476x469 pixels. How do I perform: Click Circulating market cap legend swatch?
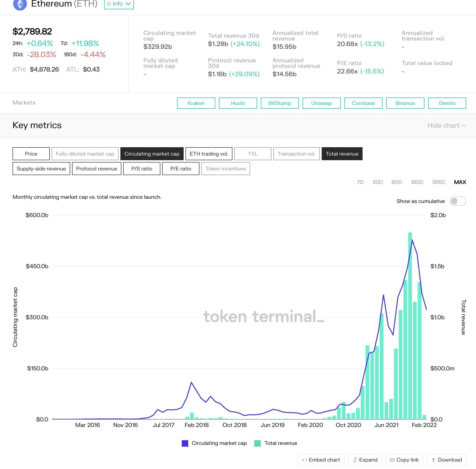pyautogui.click(x=185, y=443)
